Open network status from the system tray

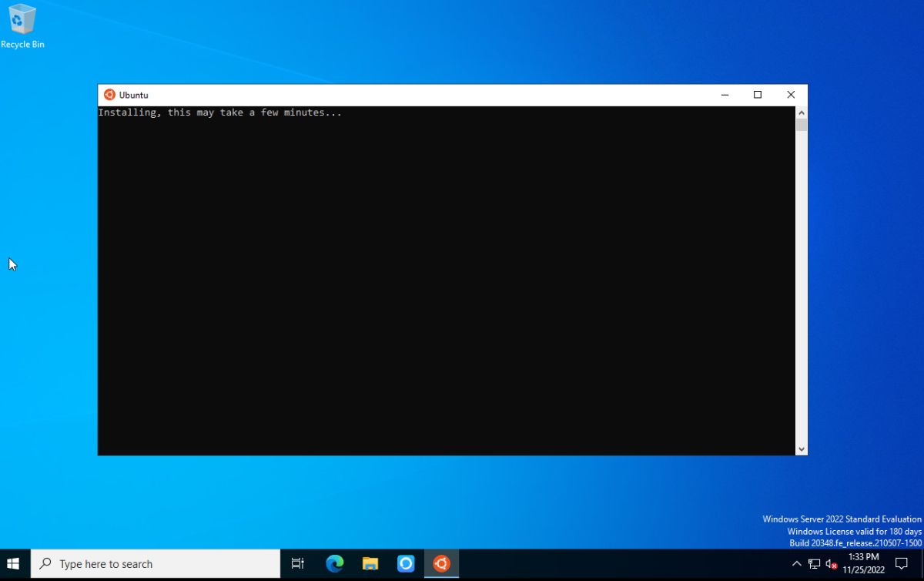[x=814, y=563]
